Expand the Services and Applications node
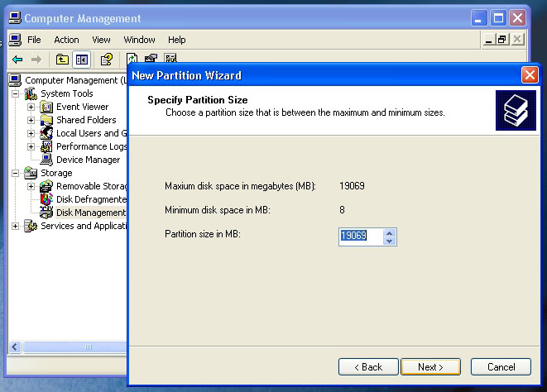 pyautogui.click(x=16, y=226)
